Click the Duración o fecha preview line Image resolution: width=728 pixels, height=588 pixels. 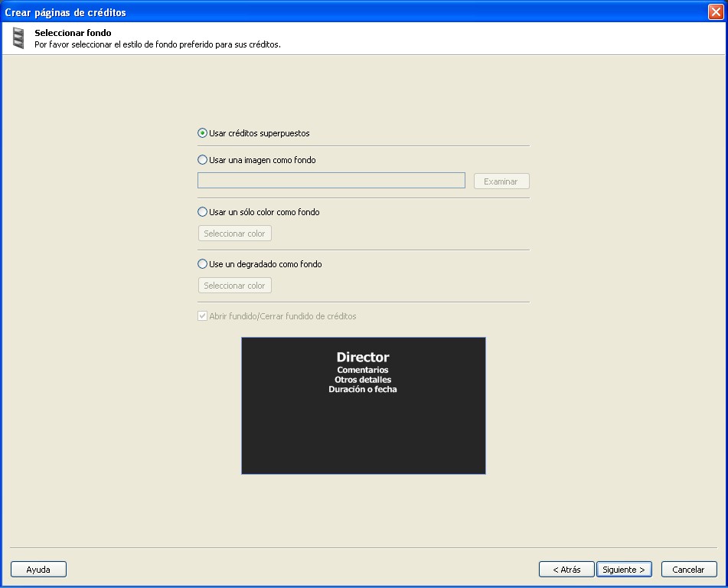[363, 389]
